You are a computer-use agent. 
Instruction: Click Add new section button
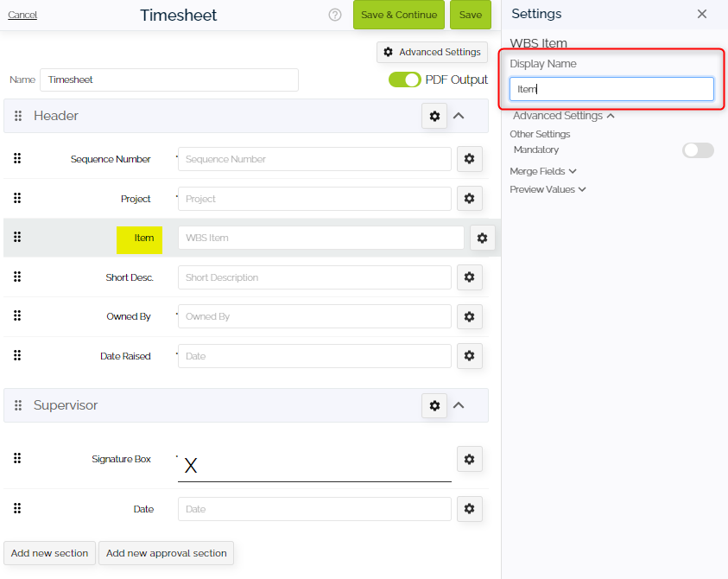[50, 553]
